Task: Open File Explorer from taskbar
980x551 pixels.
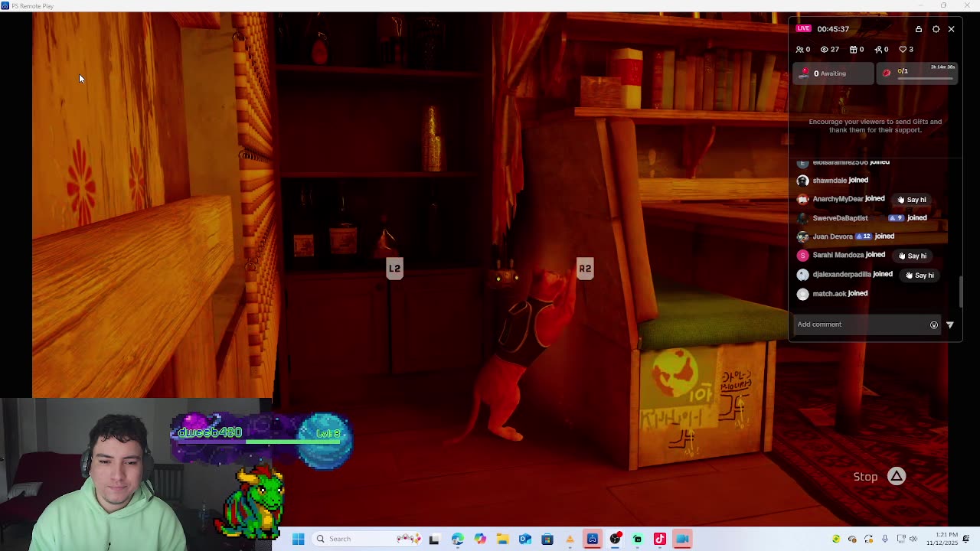Action: [502, 539]
